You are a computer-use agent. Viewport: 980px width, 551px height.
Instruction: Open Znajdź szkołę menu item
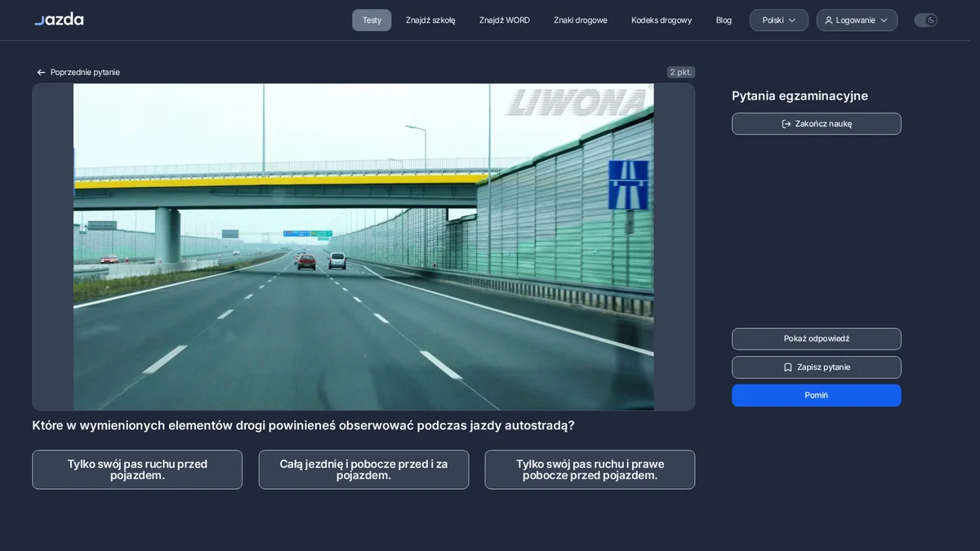pyautogui.click(x=430, y=20)
